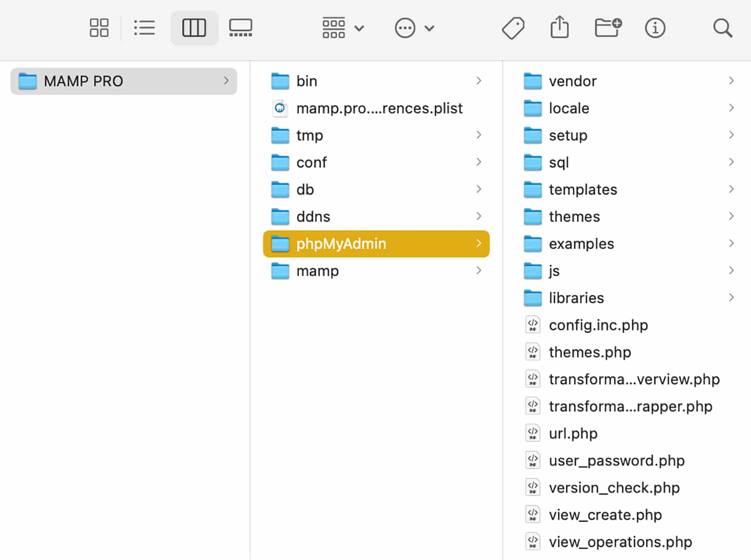Select the config.inc.php file
751x560 pixels.
[598, 325]
